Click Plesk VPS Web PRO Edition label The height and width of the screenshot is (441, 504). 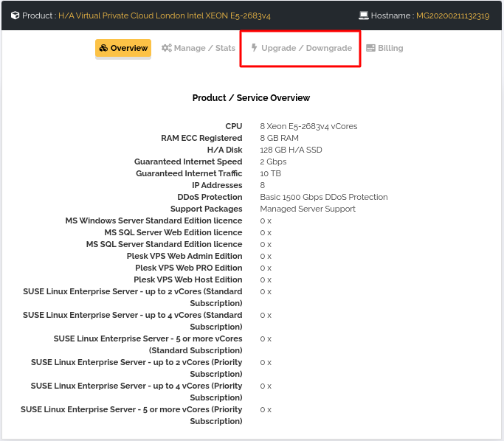(189, 268)
